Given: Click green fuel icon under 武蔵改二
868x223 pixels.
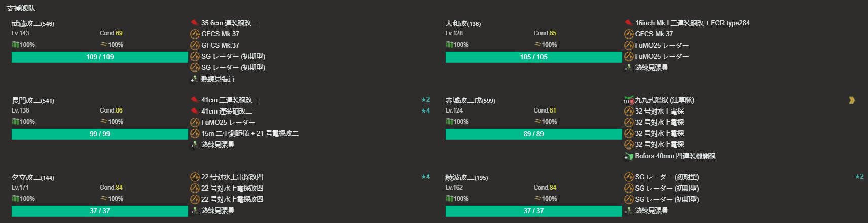Looking at the screenshot, I should pos(15,45).
